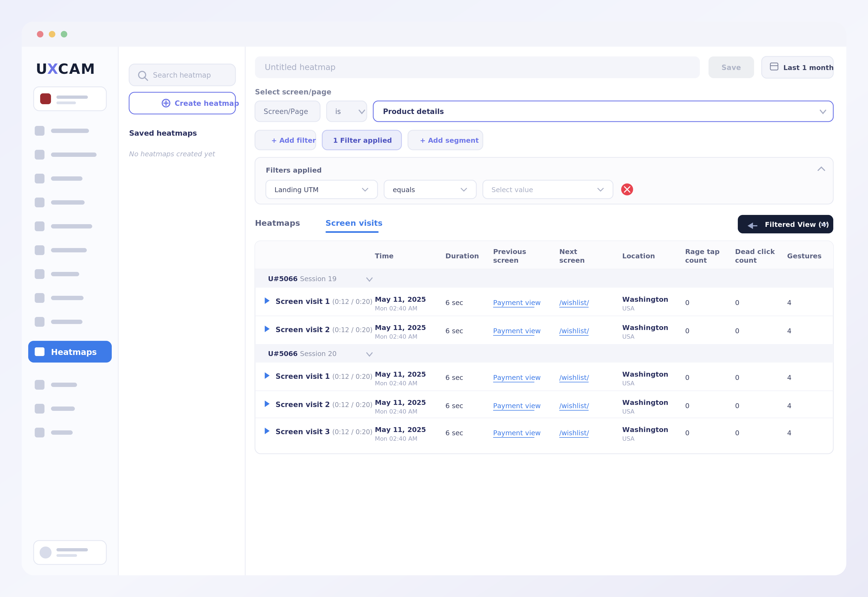Click the 1 Filter applied button

point(362,140)
